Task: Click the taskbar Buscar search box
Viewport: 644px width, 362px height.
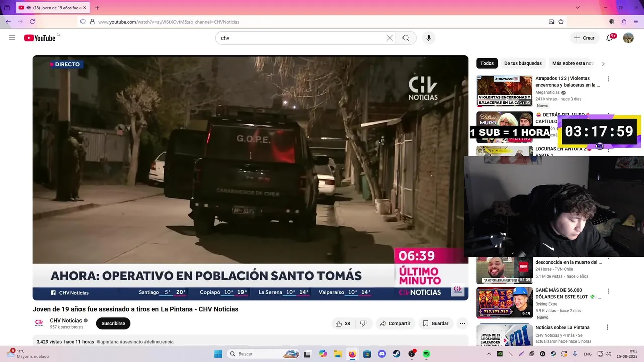Action: tap(264, 354)
